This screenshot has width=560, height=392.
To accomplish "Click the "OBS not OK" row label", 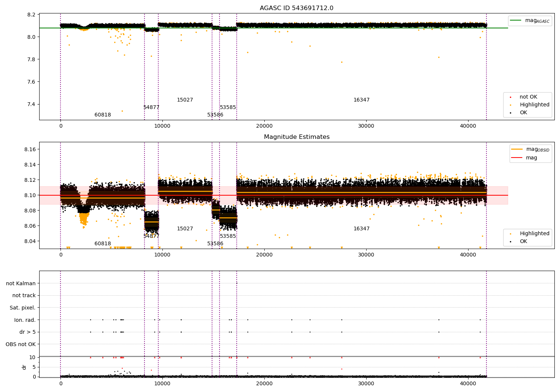I will pyautogui.click(x=21, y=344).
